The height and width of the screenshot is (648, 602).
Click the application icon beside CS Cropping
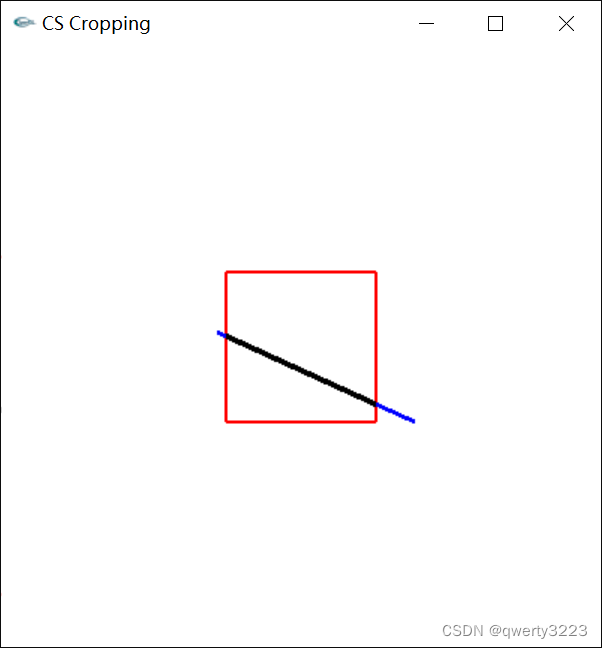[24, 22]
